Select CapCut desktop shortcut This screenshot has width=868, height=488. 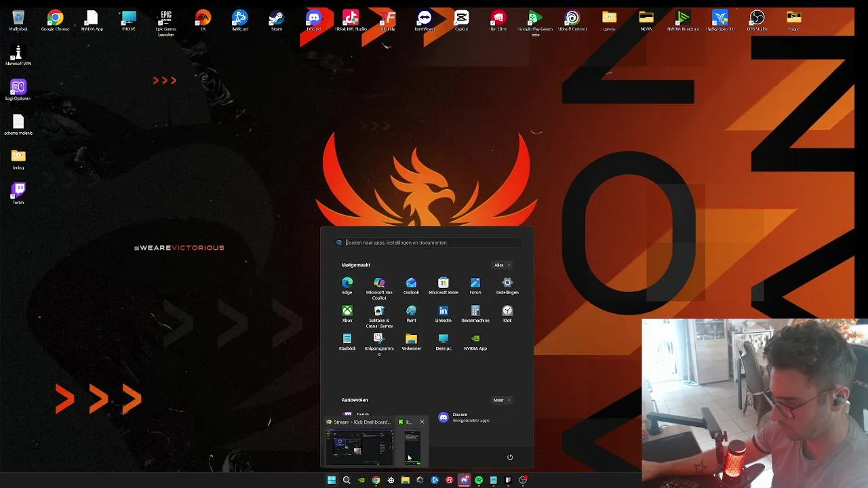tap(461, 20)
